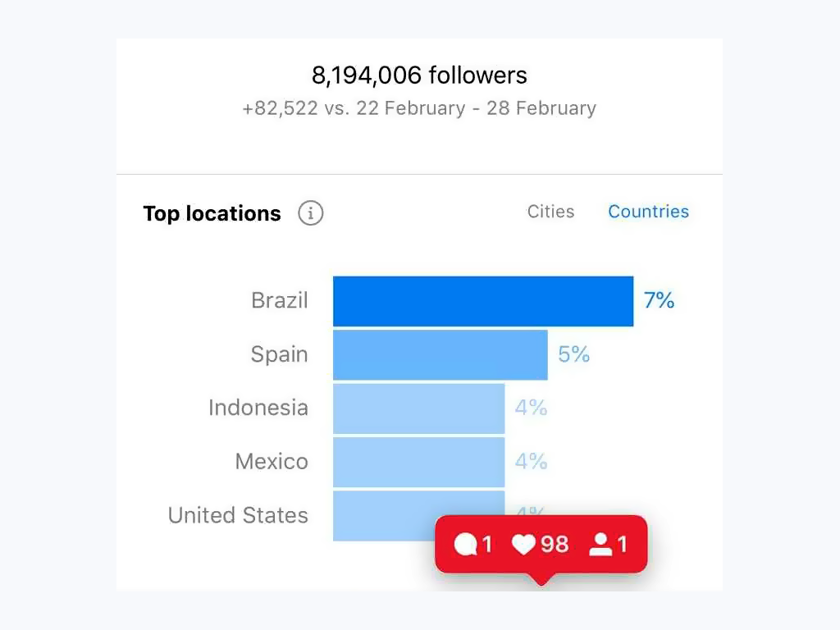Select the Brazil bar in the chart
840x630 pixels.
(x=482, y=301)
